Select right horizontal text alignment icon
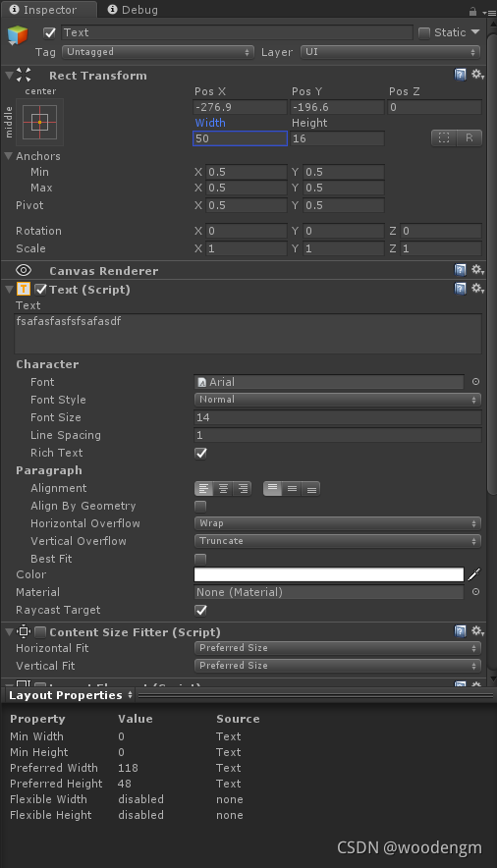Image resolution: width=497 pixels, height=868 pixels. pyautogui.click(x=242, y=488)
